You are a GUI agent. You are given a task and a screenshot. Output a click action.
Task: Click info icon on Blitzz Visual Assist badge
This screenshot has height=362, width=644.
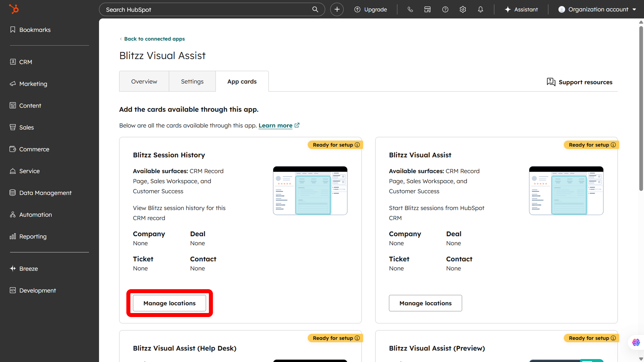[613, 145]
